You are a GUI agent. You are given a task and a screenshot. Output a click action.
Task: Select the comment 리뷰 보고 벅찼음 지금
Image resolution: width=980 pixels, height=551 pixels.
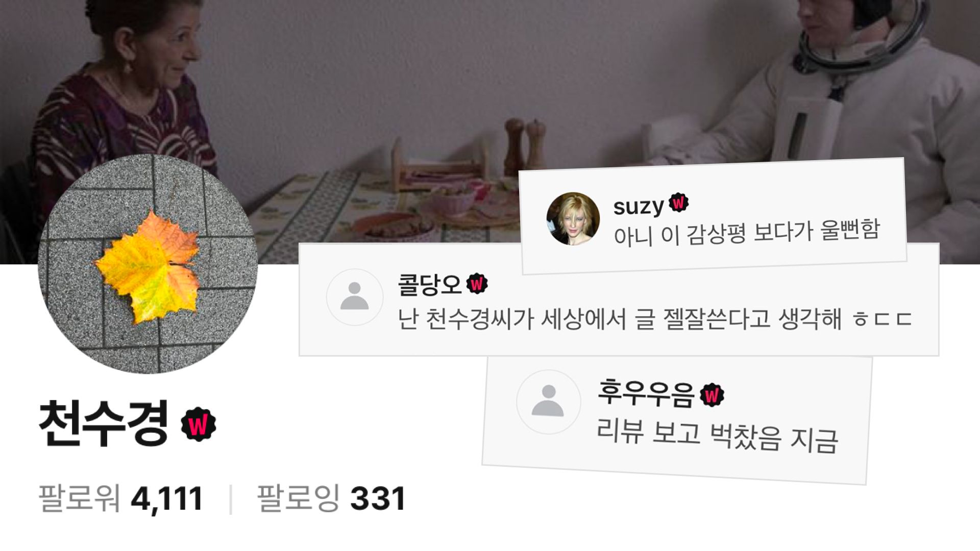(x=717, y=435)
